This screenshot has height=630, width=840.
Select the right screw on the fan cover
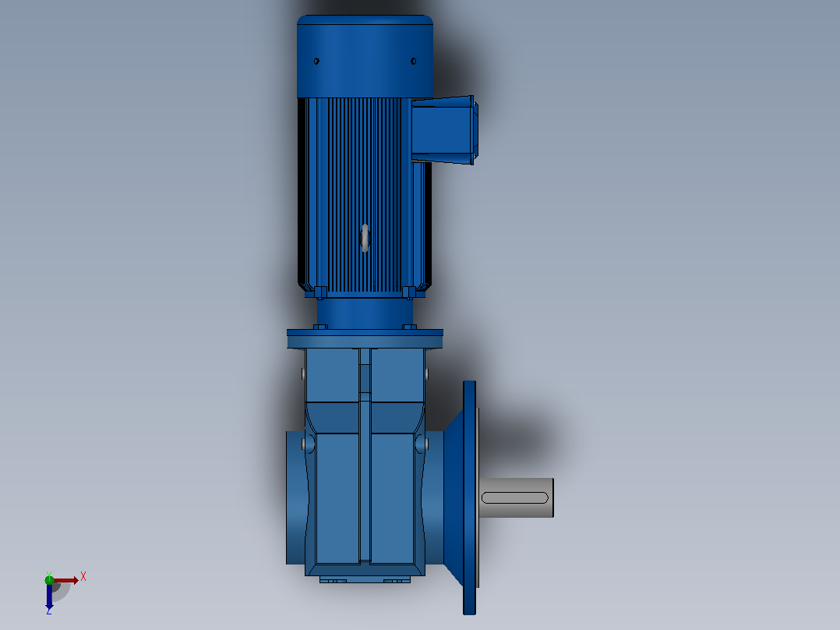coord(413,61)
